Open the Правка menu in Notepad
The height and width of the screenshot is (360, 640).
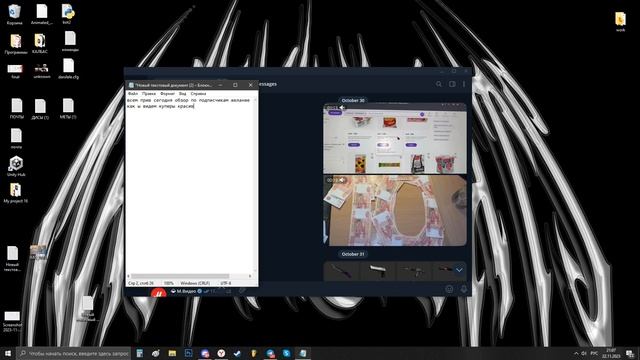point(149,93)
